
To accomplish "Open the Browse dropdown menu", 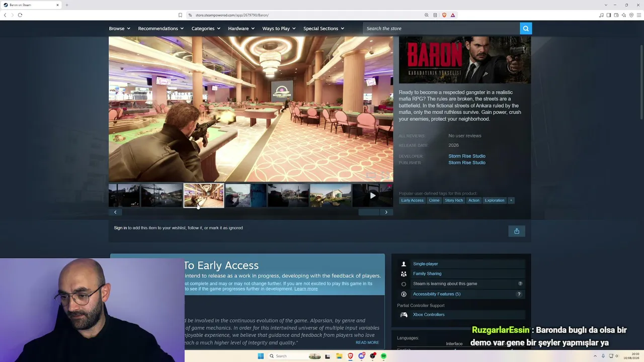I will [120, 29].
